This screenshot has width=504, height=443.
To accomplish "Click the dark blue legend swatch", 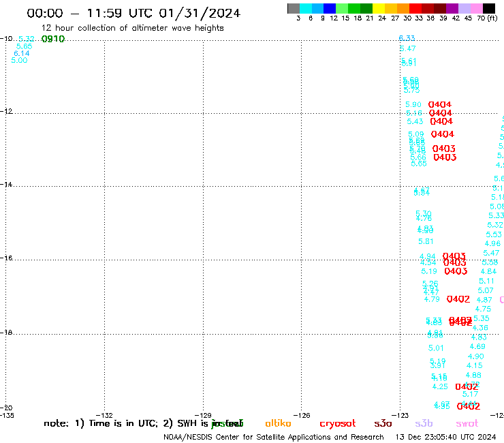I will coord(330,8).
